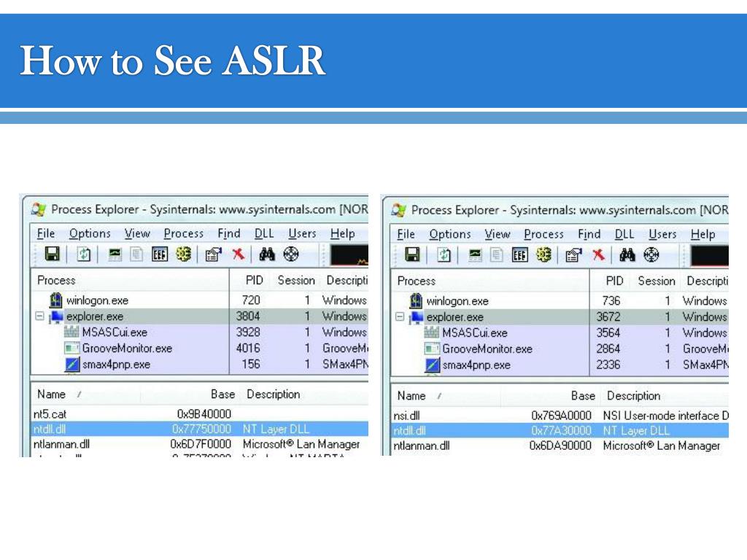
Task: Open Properties icon in right window toolbar
Action: pyautogui.click(x=573, y=255)
